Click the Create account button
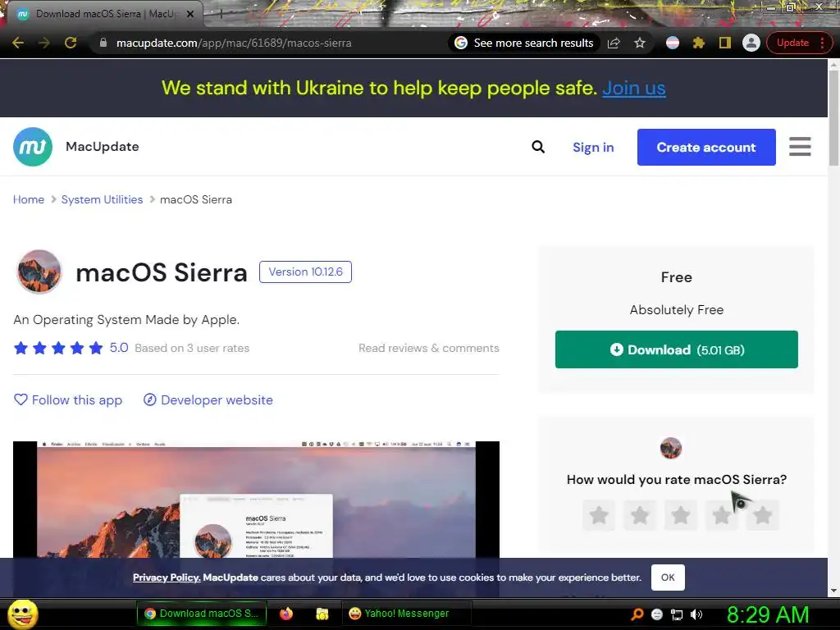 click(706, 148)
